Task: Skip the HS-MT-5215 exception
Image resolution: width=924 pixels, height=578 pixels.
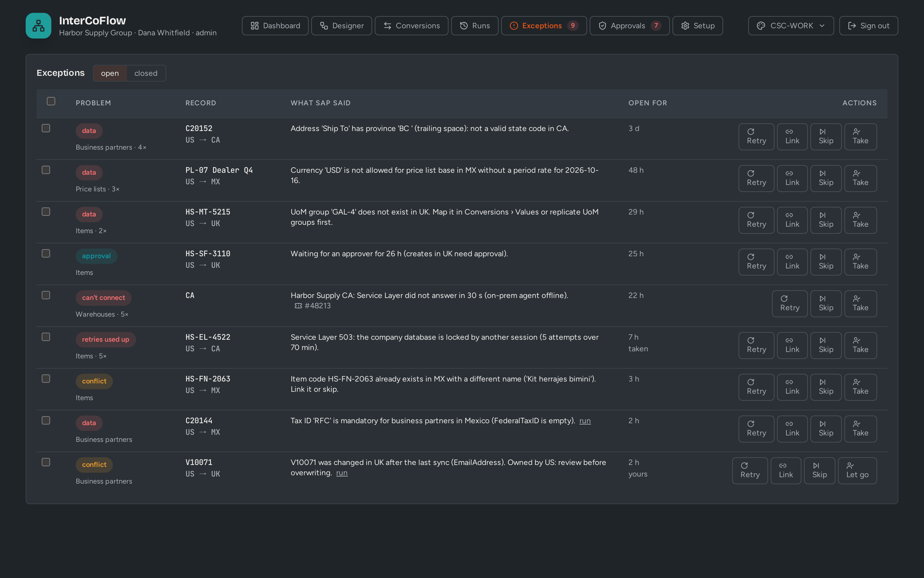Action: 826,220
